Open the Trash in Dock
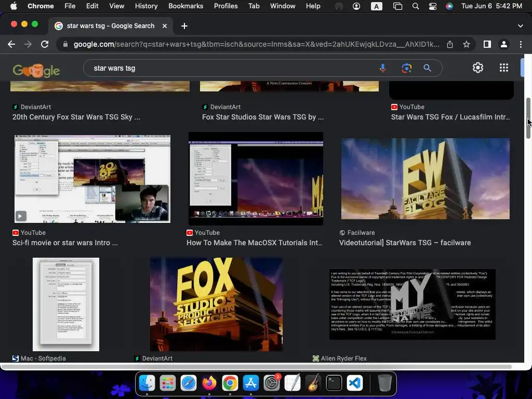The image size is (532, 399). (385, 383)
